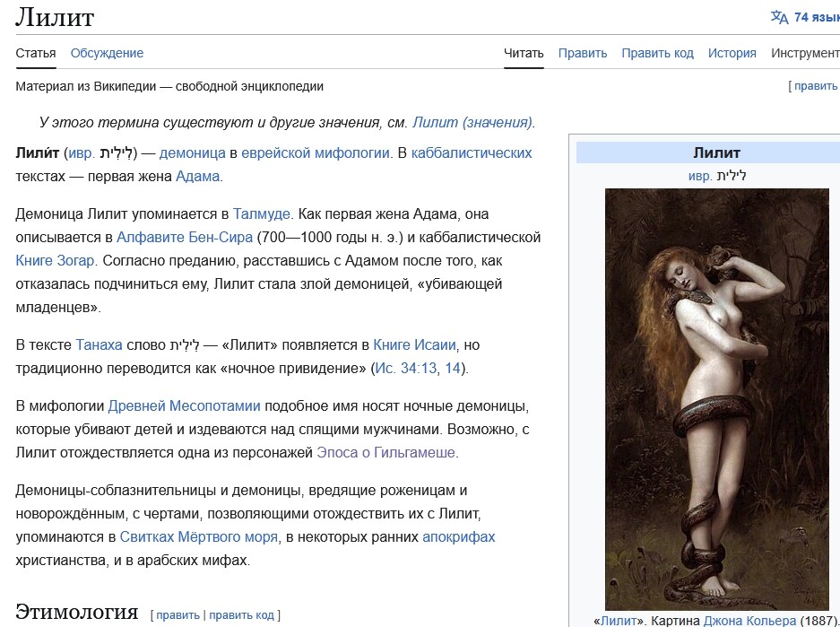This screenshot has height=627, width=840.
Task: Open Лилит (значения) disambiguation link
Action: click(x=472, y=122)
